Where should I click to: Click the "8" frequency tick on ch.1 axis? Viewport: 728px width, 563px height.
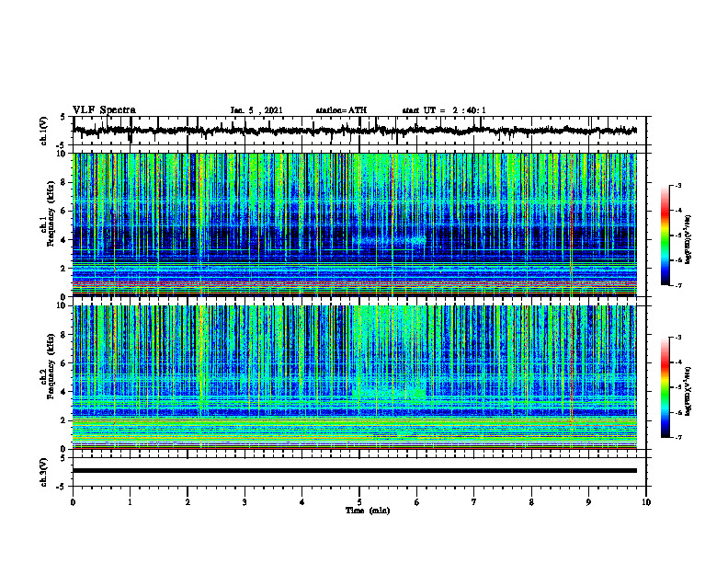[x=63, y=182]
